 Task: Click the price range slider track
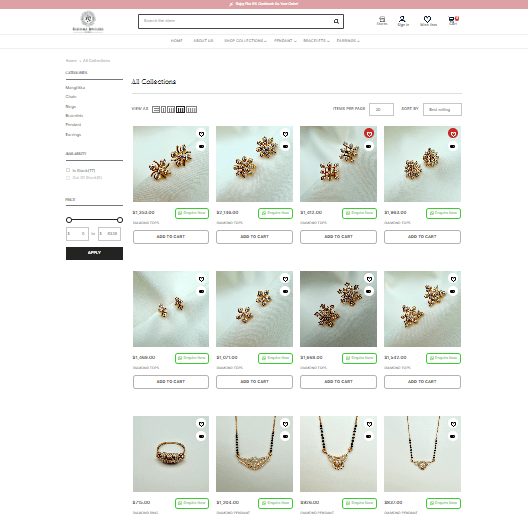coord(94,220)
